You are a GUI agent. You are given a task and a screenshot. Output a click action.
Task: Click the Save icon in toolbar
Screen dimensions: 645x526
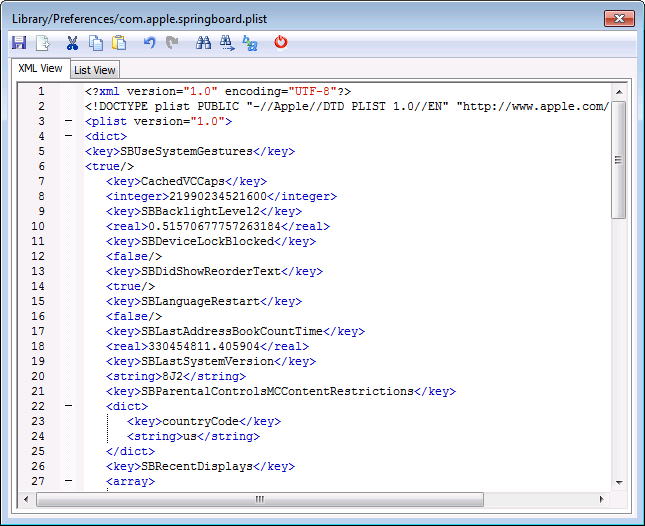tap(19, 43)
